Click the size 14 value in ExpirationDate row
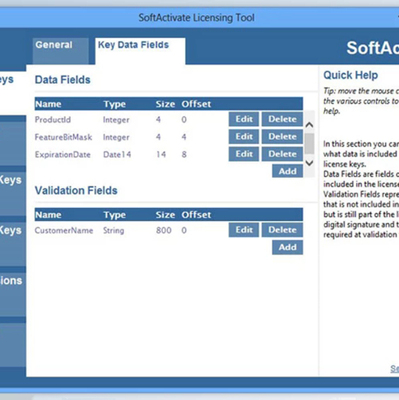 161,154
